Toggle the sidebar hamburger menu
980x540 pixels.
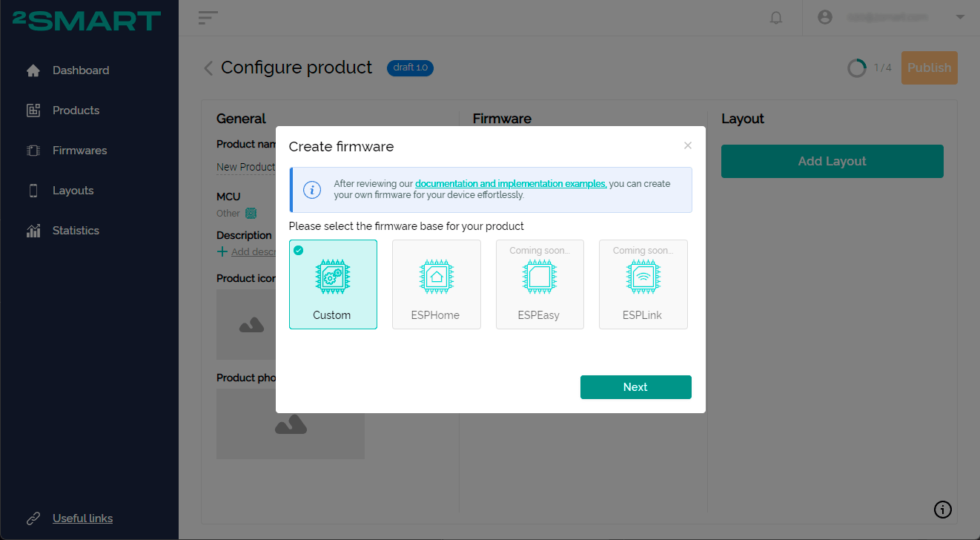click(208, 18)
